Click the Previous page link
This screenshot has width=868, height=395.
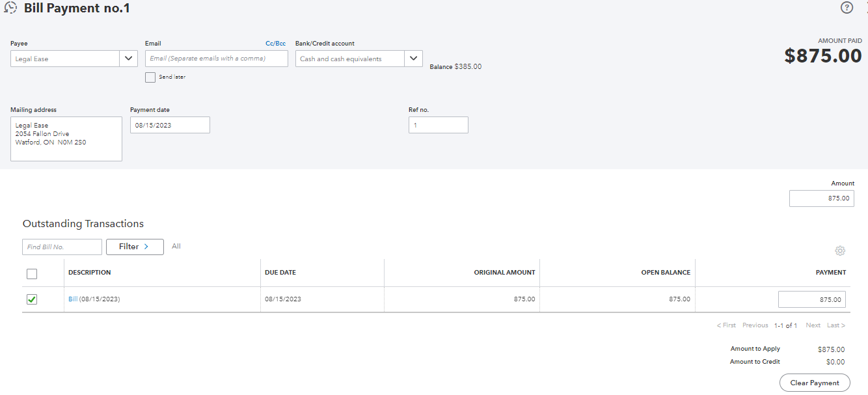755,325
